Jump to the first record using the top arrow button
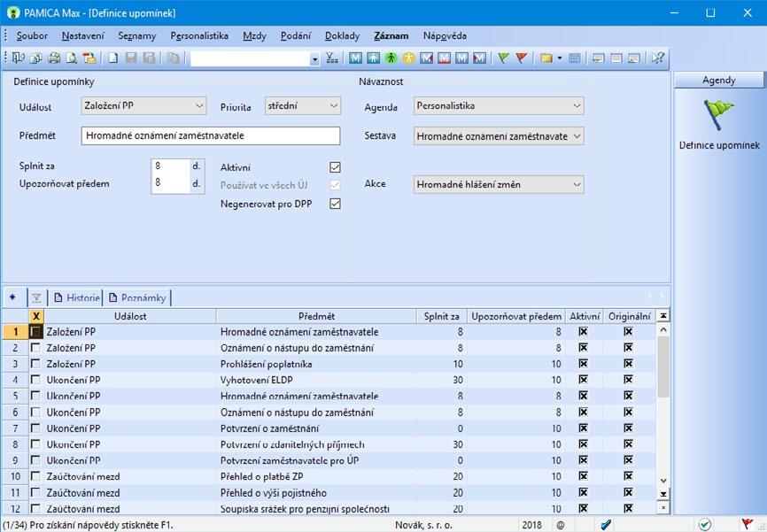The height and width of the screenshot is (532, 767). [662, 316]
